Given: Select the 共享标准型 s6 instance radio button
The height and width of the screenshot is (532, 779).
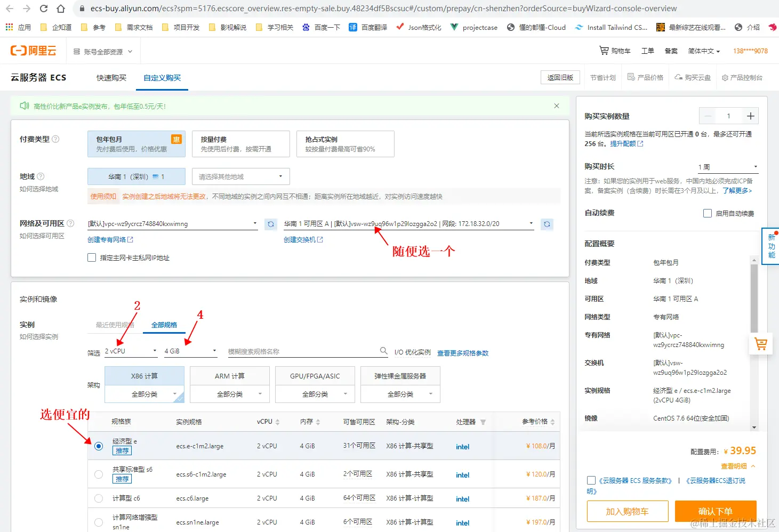Looking at the screenshot, I should click(x=99, y=474).
